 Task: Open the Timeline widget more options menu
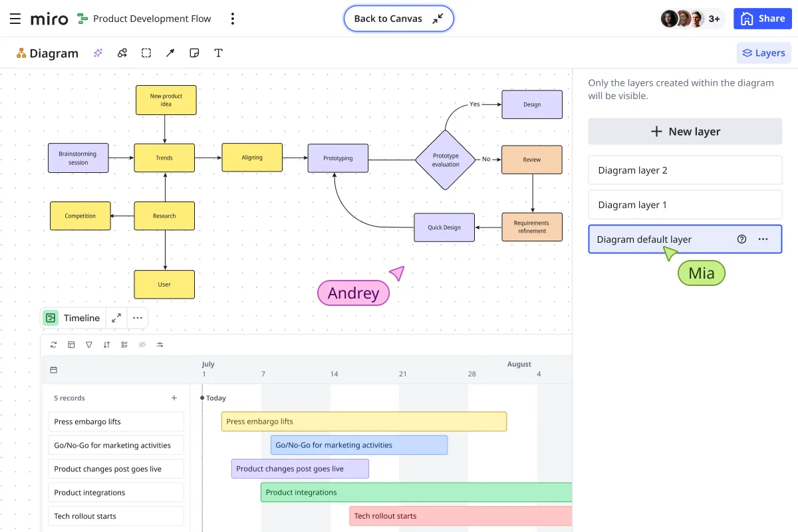(x=138, y=318)
